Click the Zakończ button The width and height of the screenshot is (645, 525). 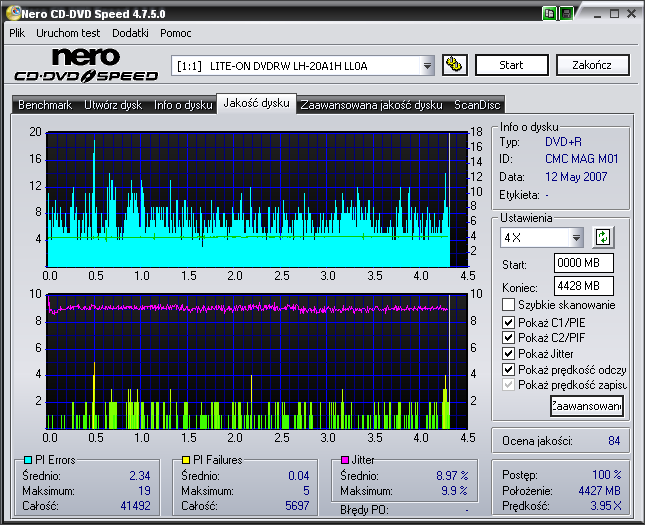click(592, 65)
